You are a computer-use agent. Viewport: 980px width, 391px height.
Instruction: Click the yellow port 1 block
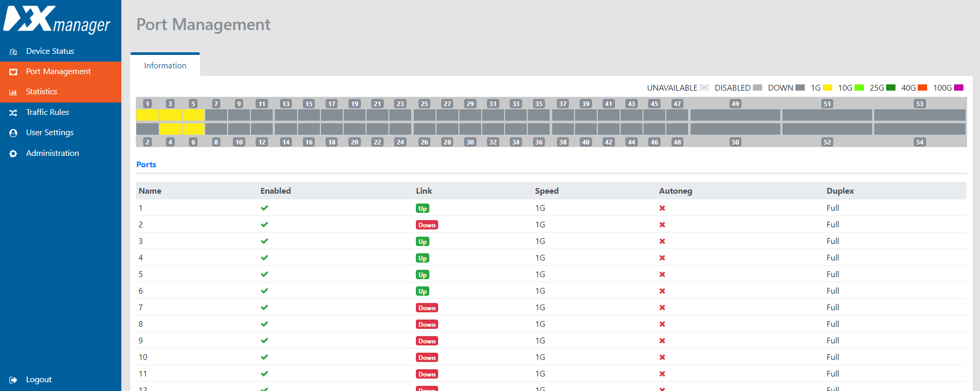click(147, 115)
